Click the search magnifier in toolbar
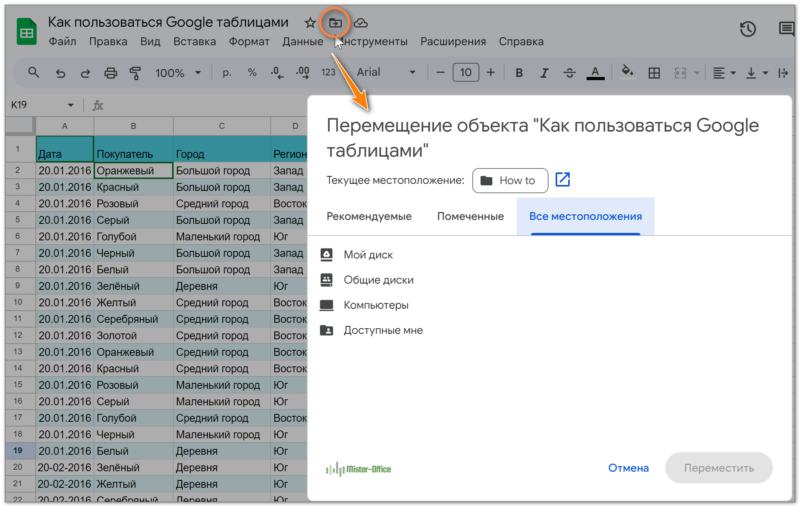Viewport: 800px width, 507px height. click(x=34, y=72)
